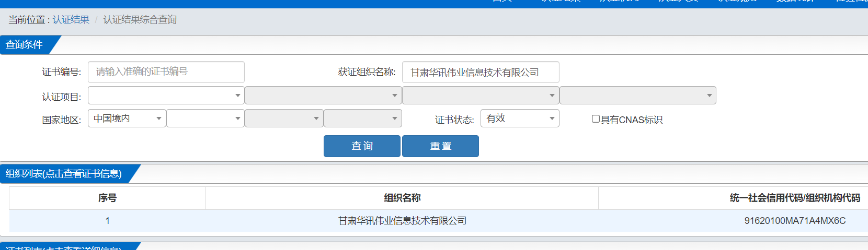Screen dimensions: 868x250
Task: Click the 认证结果综合查询 breadcrumb text
Action: [x=140, y=20]
